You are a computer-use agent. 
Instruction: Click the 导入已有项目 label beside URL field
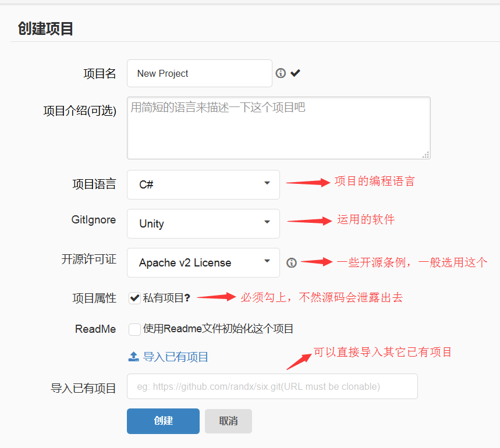pos(83,389)
